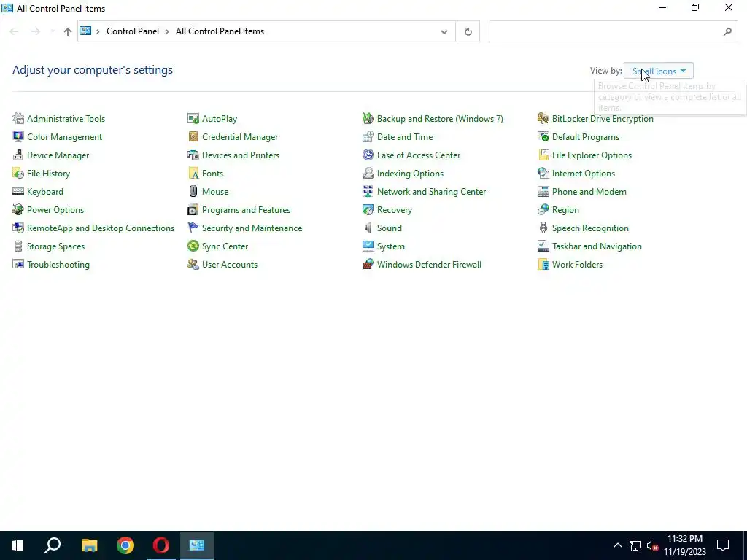Open Network and Sharing Center link

[x=431, y=192]
